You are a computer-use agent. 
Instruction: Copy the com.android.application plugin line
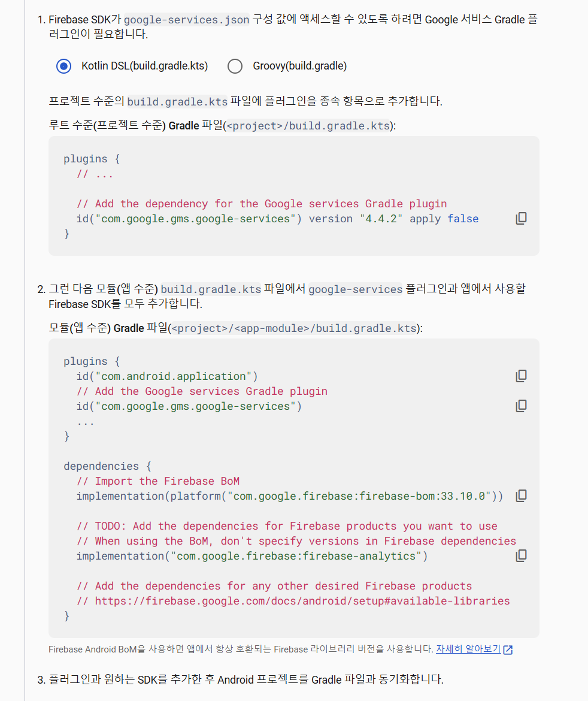[521, 376]
